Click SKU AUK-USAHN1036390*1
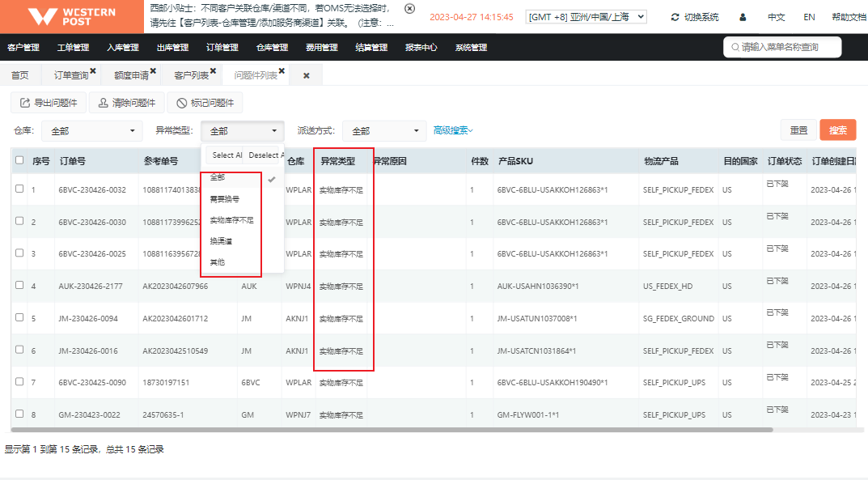868x480 pixels. click(537, 287)
